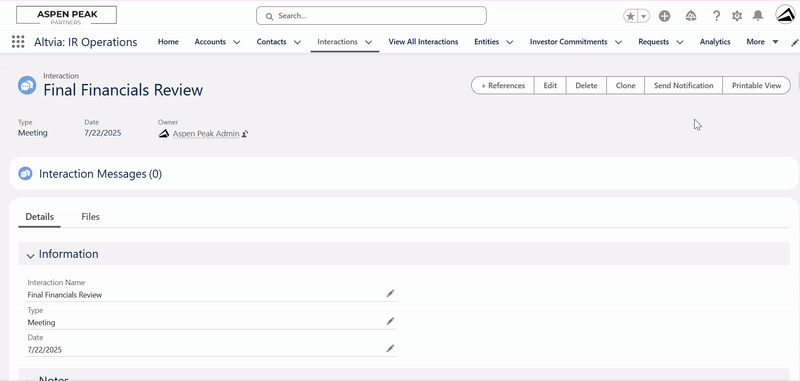Click the owner avatar mountain icon
This screenshot has height=381, width=800.
(164, 134)
